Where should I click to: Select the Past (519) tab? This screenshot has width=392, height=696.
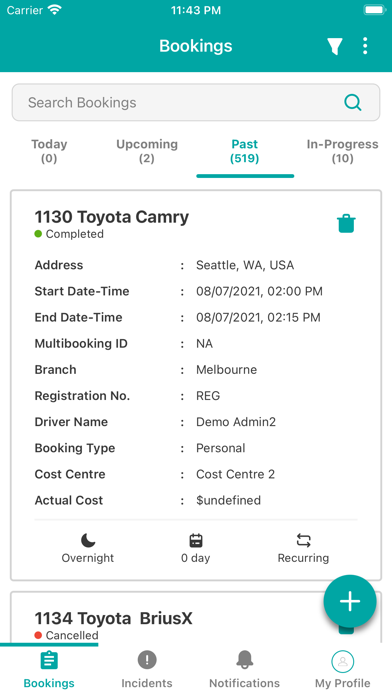pyautogui.click(x=245, y=151)
